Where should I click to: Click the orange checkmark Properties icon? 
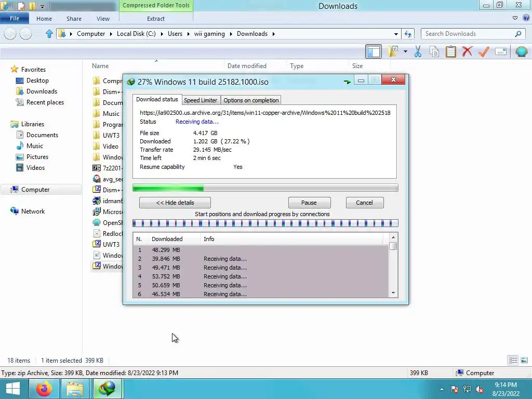[x=484, y=51]
